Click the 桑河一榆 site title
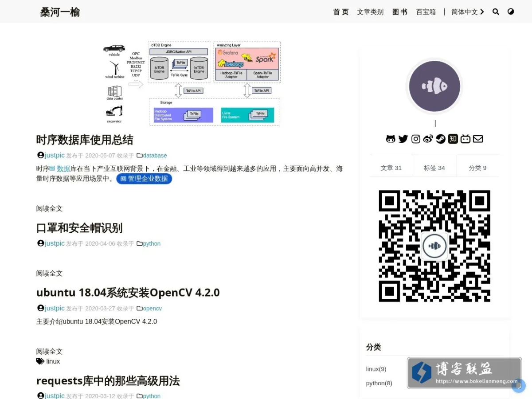 click(x=60, y=12)
